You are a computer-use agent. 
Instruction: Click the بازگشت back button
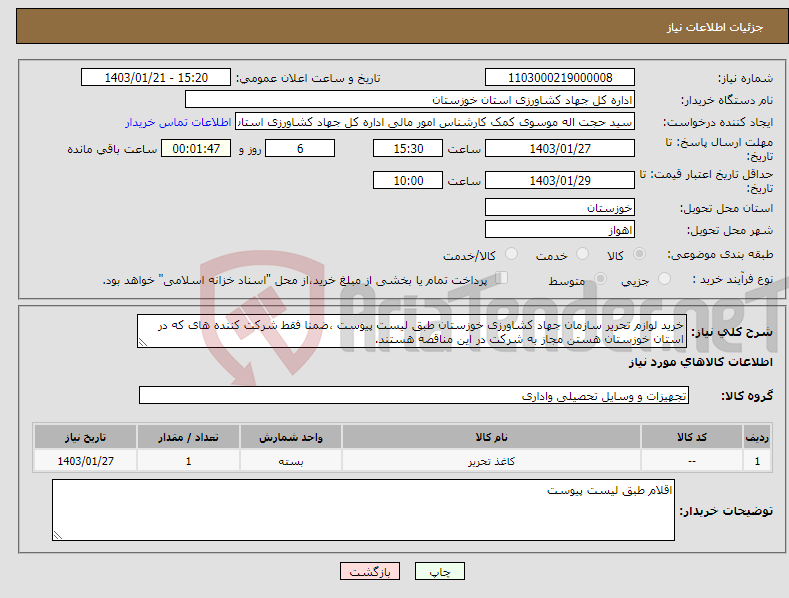(370, 571)
